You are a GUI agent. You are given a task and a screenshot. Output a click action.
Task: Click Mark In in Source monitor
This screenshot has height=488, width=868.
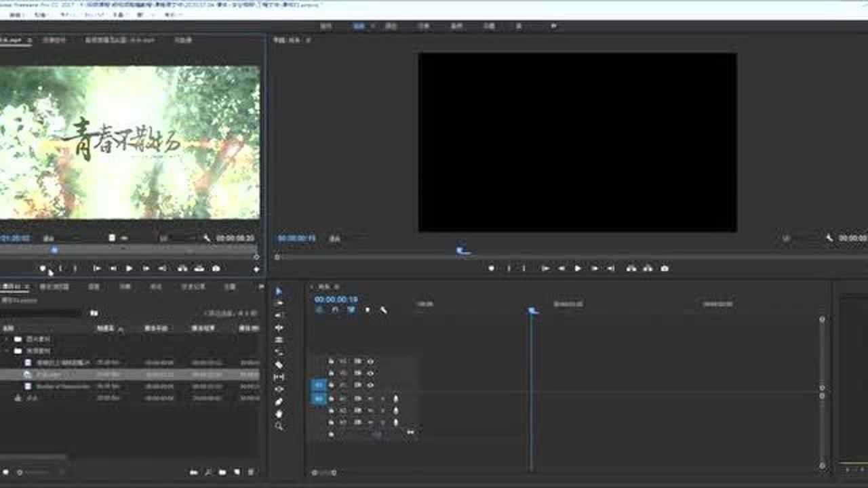[60, 268]
